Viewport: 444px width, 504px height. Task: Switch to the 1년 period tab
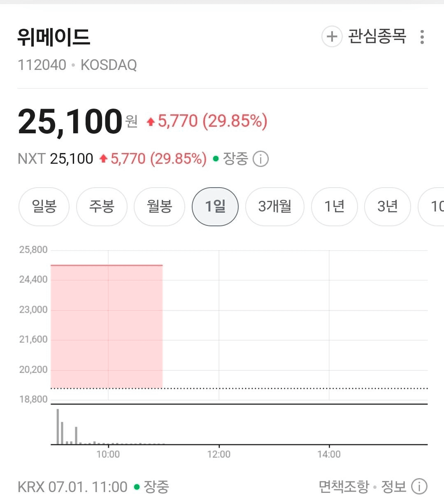click(335, 207)
